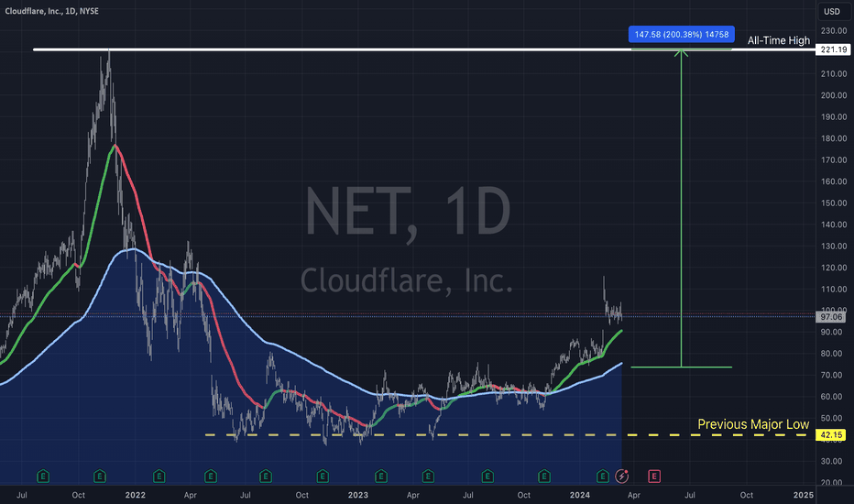This screenshot has height=504, width=854.
Task: Click the All-Time High text annotation
Action: [x=778, y=40]
